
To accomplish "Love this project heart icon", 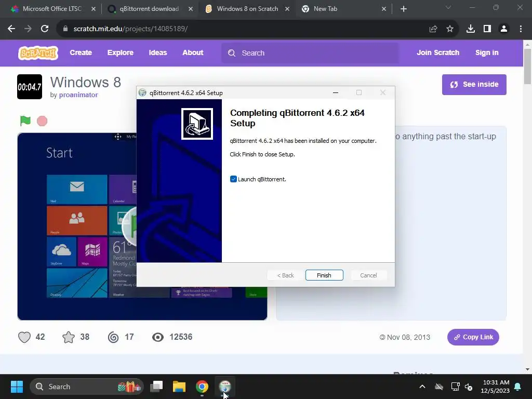I will coord(24,337).
